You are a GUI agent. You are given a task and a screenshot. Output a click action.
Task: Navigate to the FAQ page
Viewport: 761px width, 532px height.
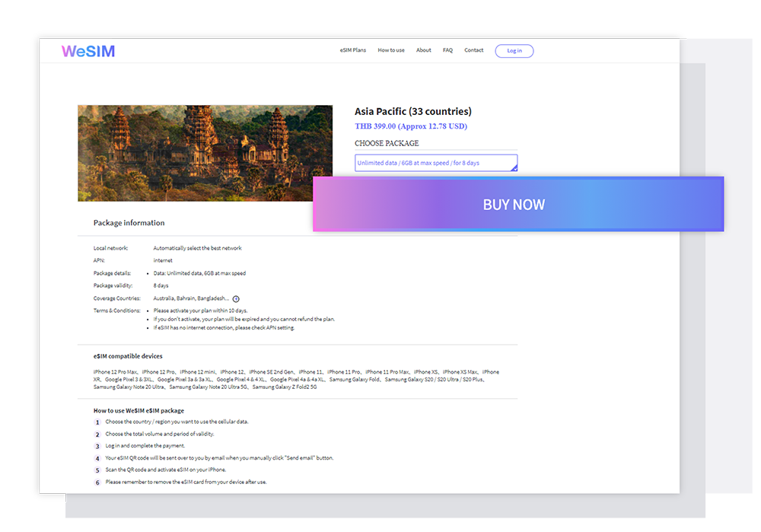click(x=447, y=50)
